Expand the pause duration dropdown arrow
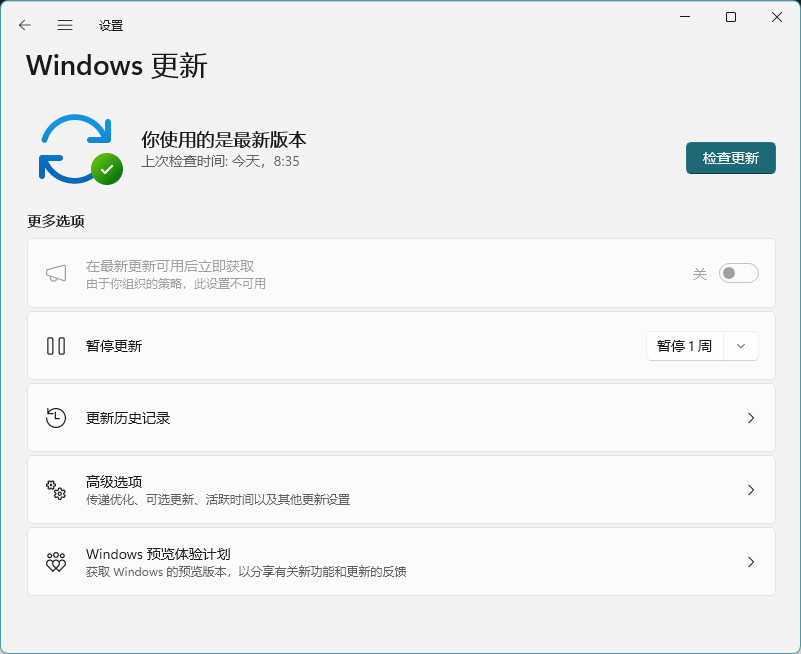This screenshot has width=801, height=654. [740, 346]
